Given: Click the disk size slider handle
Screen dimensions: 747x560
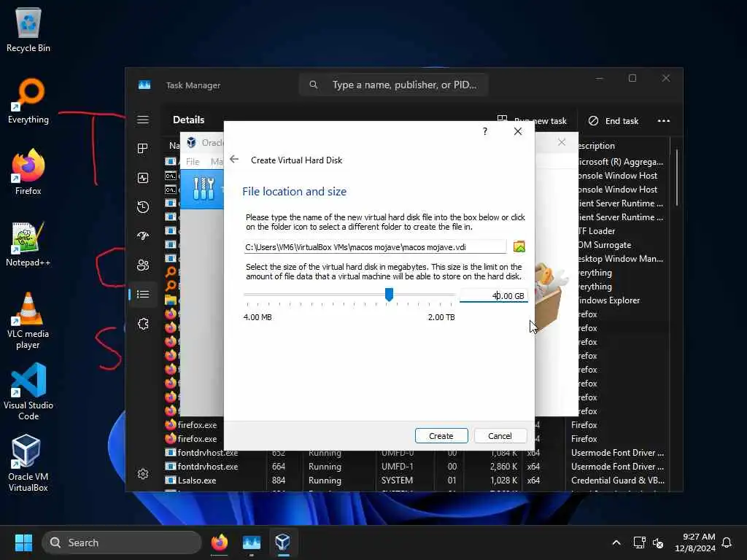Looking at the screenshot, I should coord(390,295).
